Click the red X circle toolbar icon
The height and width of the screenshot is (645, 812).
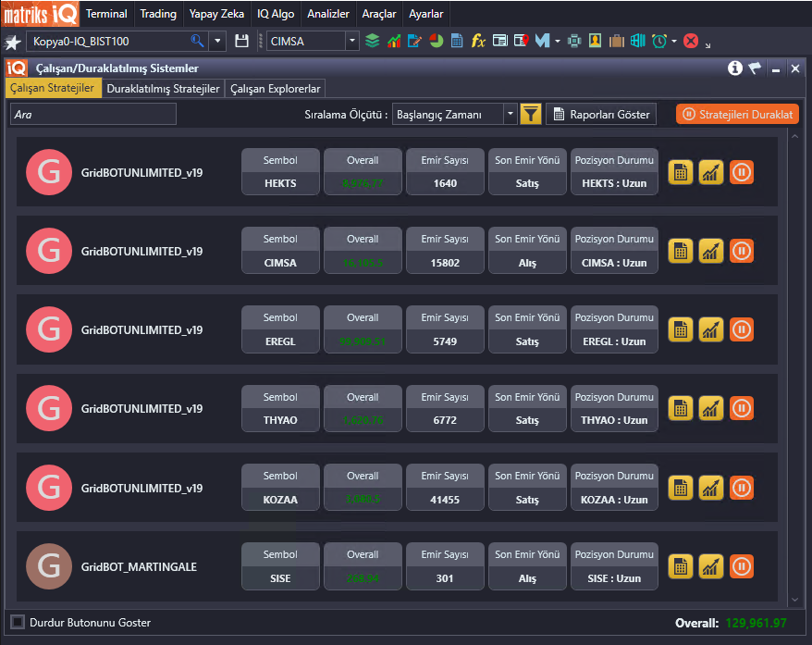691,41
